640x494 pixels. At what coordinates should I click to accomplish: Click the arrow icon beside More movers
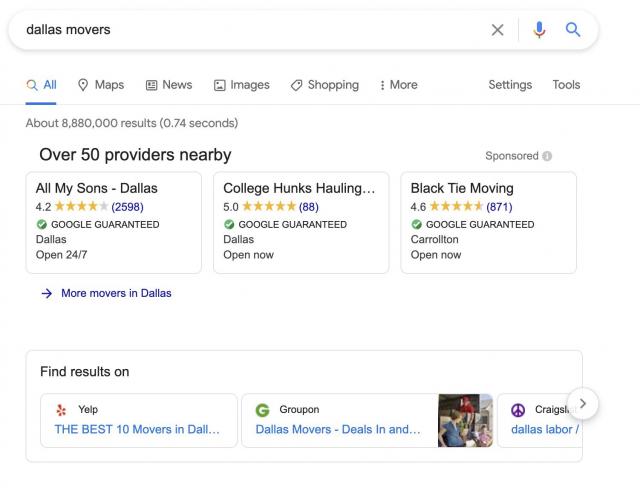point(47,293)
